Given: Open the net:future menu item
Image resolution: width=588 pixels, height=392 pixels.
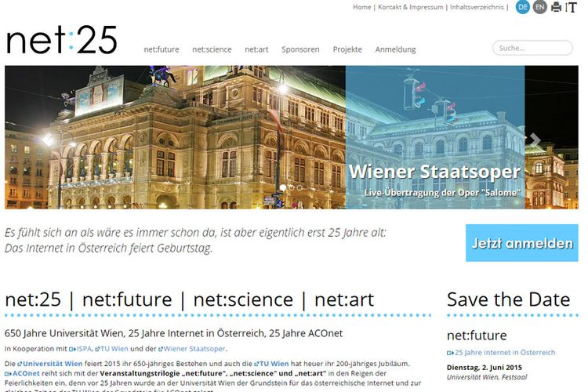Looking at the screenshot, I should coord(162,49).
